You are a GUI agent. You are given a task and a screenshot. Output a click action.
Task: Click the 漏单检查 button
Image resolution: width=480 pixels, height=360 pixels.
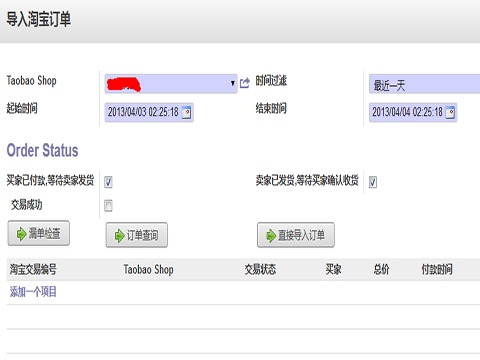tap(39, 233)
